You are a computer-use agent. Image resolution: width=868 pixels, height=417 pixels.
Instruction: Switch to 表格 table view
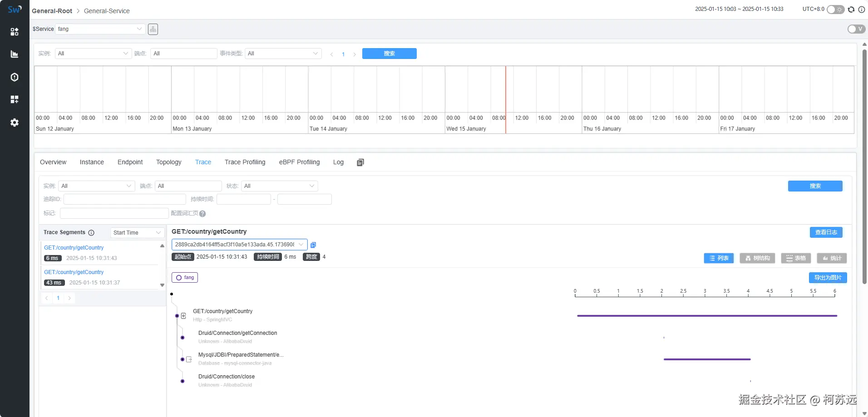[796, 258]
